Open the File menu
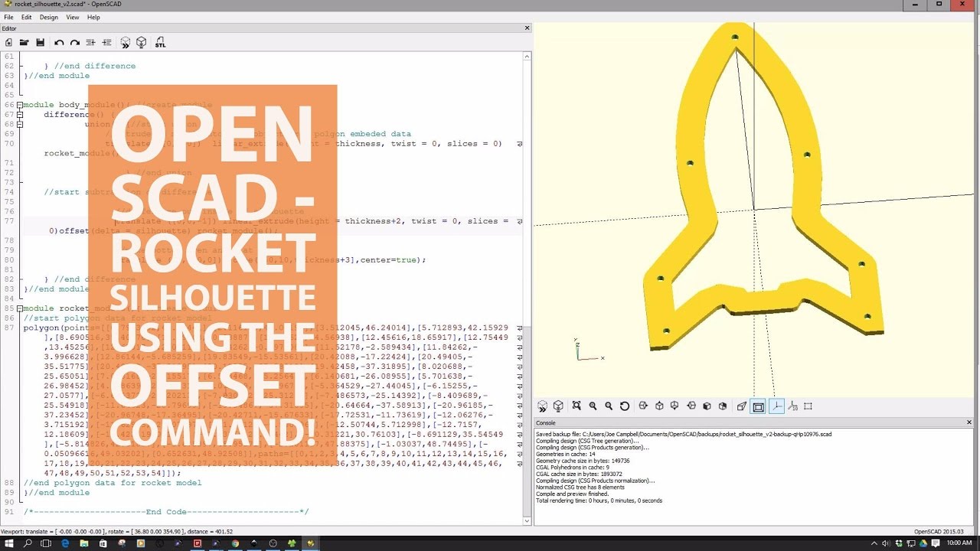The width and height of the screenshot is (980, 551). tap(8, 17)
